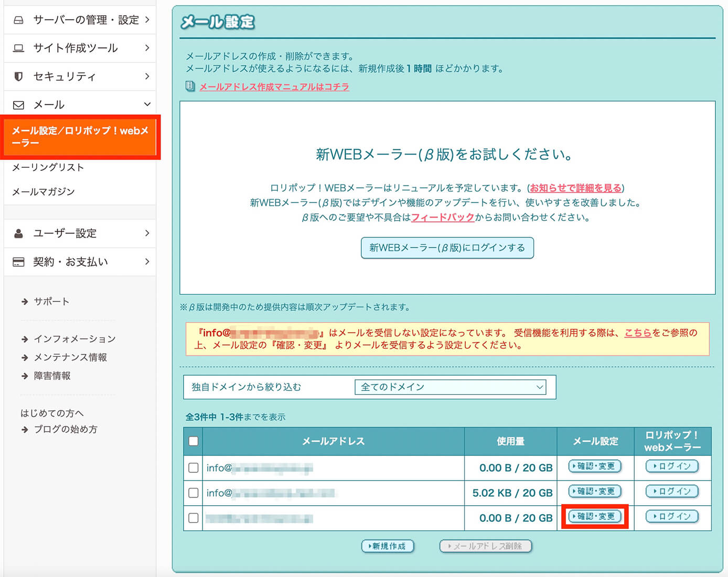Open メール設定/ロリポップ!webメーラー menu item
The image size is (728, 577).
[x=80, y=137]
